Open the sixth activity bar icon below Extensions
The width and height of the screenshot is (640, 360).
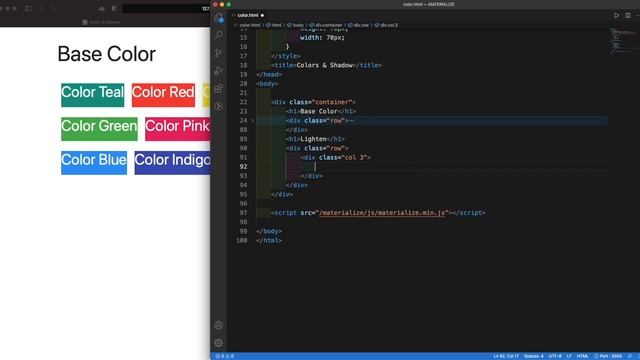pos(219,107)
